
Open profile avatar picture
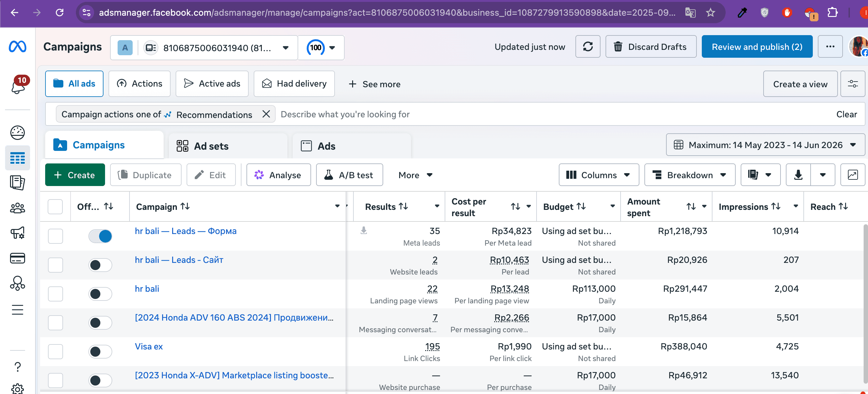point(858,46)
